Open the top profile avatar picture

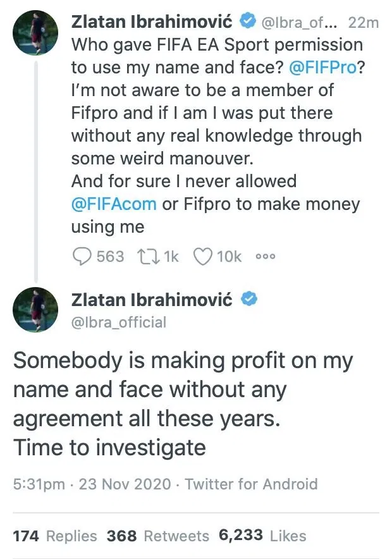35,33
